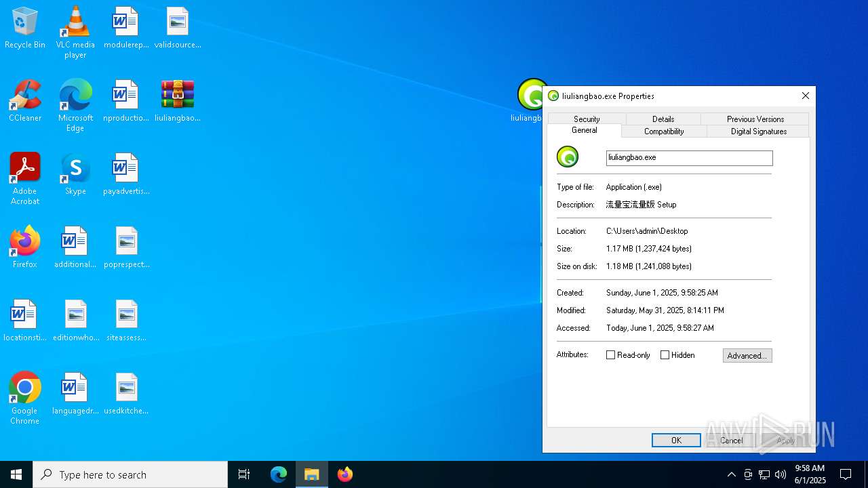Select the Application (.exe) file type text

point(634,187)
